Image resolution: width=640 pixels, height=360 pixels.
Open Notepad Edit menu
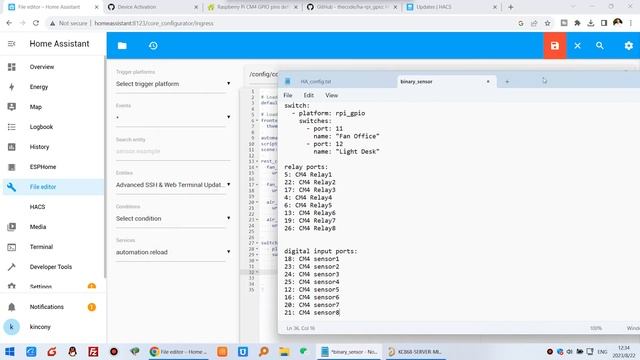(x=309, y=95)
